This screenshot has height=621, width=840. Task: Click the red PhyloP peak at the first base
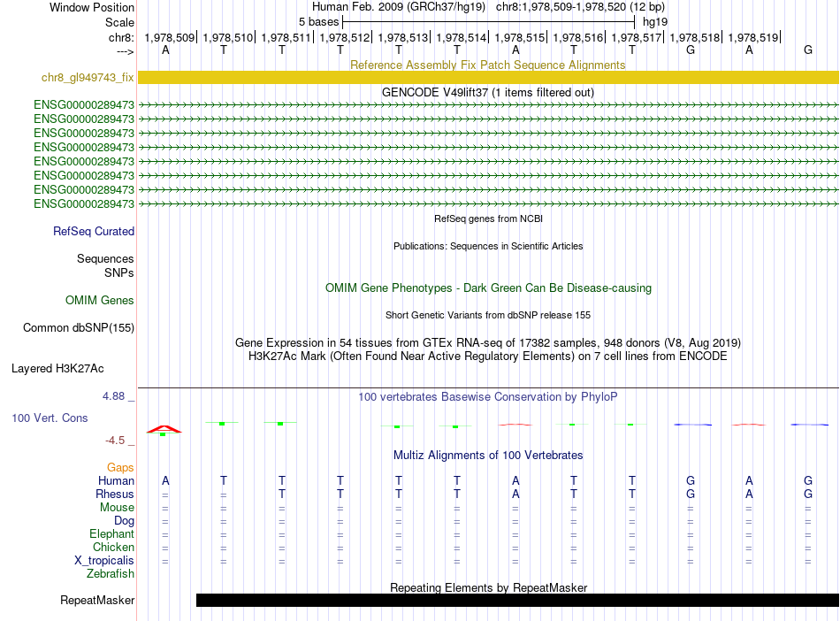click(164, 429)
